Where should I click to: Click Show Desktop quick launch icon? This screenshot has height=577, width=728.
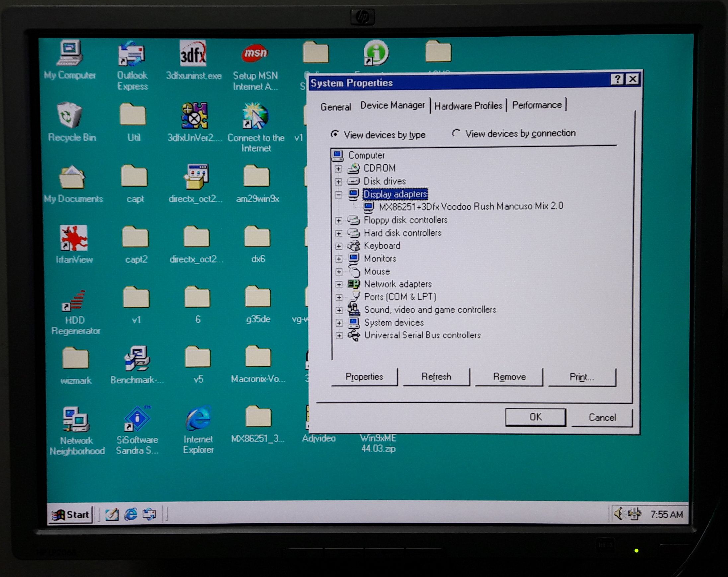112,514
